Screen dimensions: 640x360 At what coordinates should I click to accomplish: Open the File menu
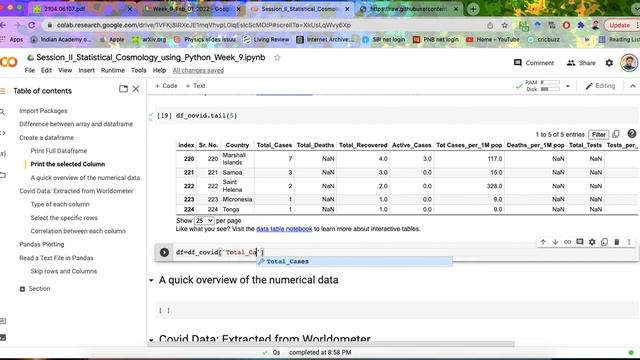click(x=30, y=70)
